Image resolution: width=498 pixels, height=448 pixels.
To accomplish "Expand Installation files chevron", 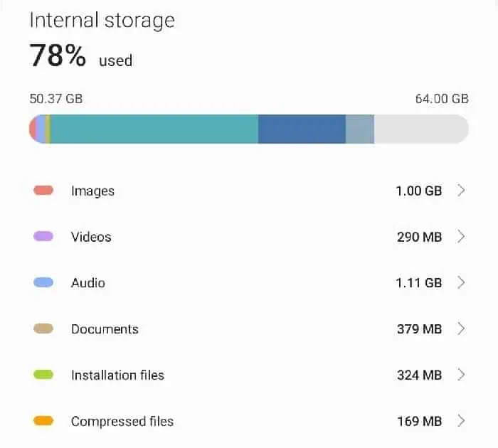I will point(461,375).
